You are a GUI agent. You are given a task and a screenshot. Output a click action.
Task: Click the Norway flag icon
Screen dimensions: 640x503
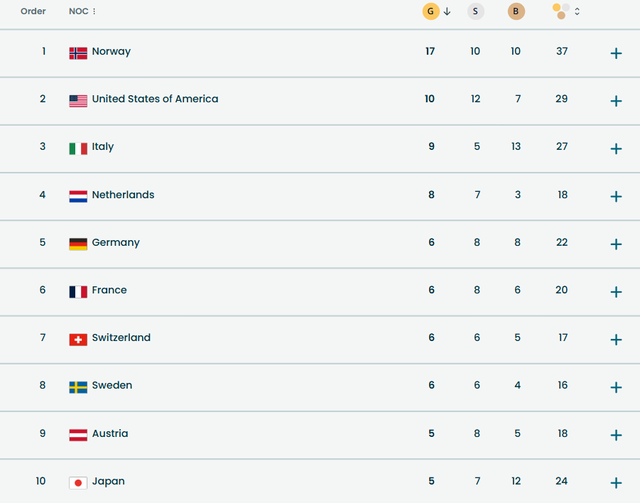click(x=78, y=52)
